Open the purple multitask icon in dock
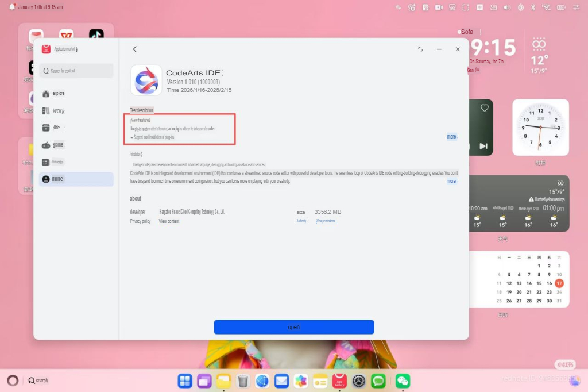 pos(204,381)
